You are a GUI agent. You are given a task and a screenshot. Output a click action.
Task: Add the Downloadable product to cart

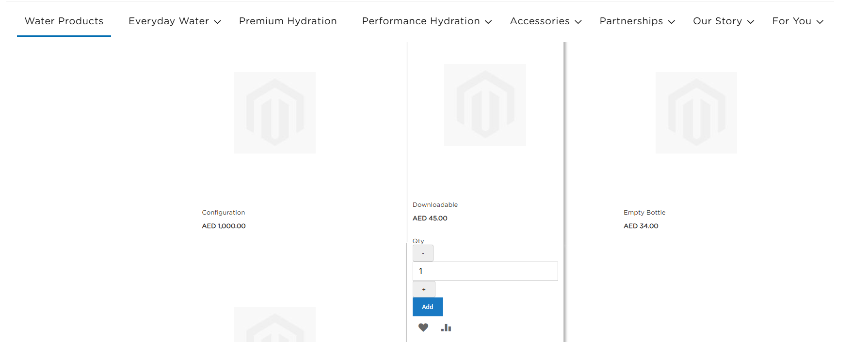point(428,307)
